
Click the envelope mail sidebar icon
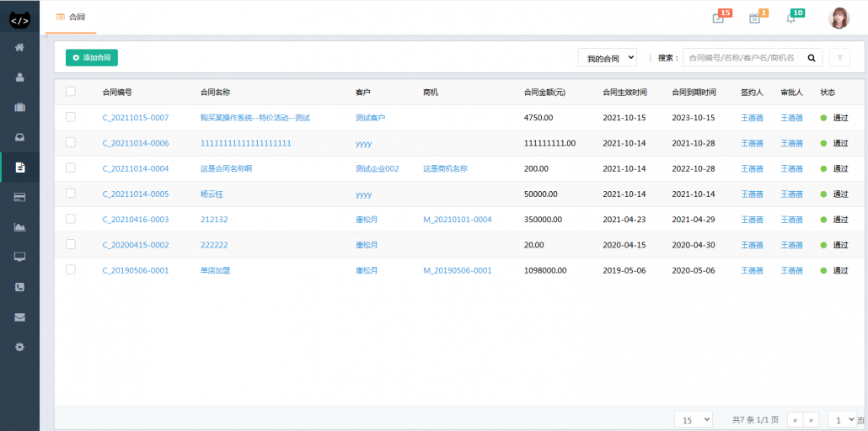pyautogui.click(x=19, y=317)
